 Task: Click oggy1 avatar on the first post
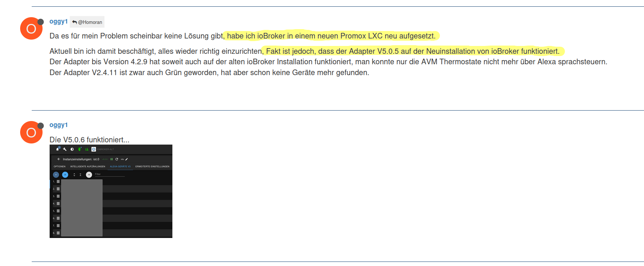31,28
